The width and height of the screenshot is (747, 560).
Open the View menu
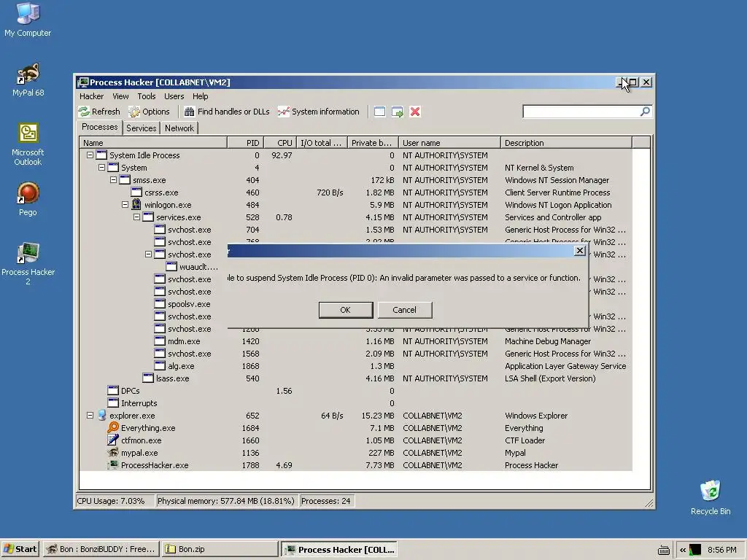click(120, 96)
